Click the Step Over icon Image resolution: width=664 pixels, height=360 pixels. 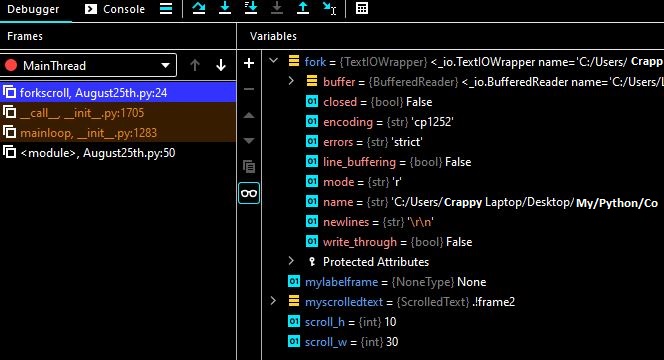click(199, 8)
